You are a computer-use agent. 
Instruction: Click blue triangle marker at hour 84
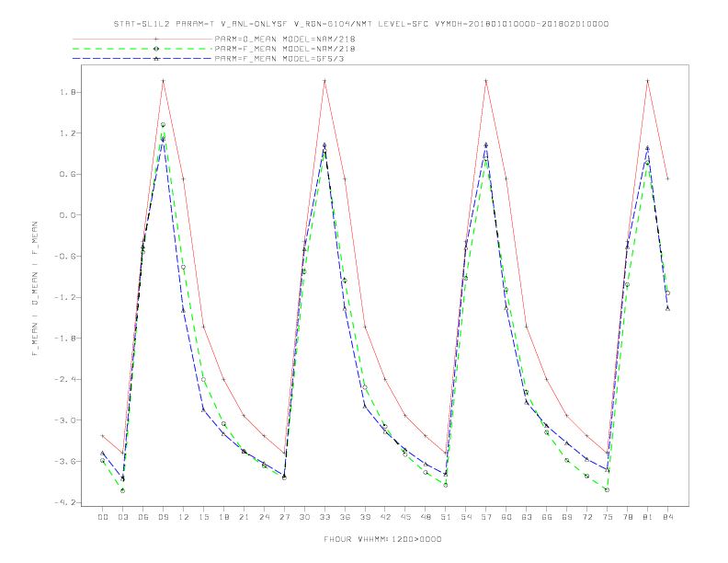pos(667,308)
